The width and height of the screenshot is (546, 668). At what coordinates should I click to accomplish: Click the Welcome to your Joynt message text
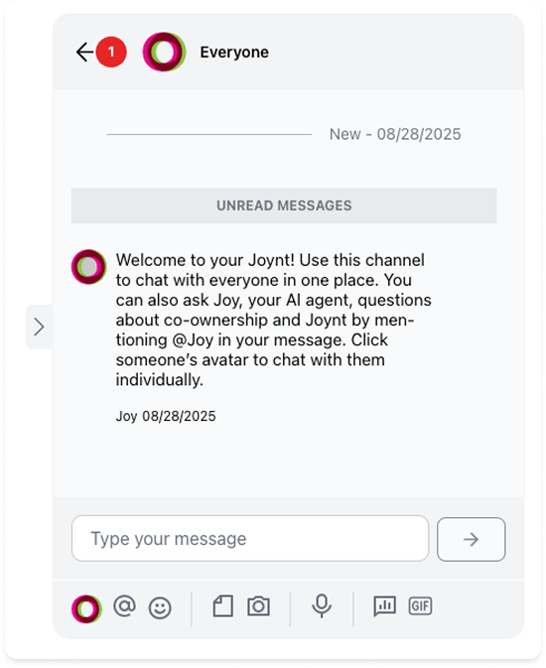(x=273, y=320)
